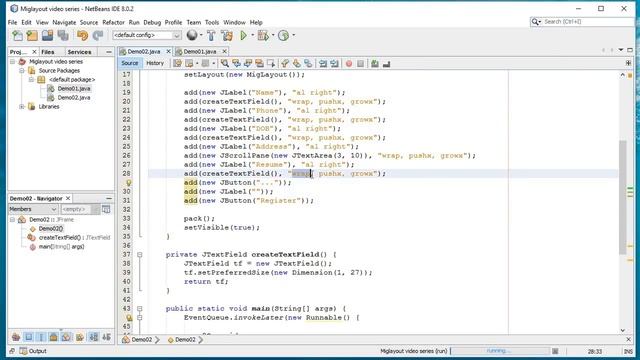640x360 pixels.
Task: Click the running progress bar
Action: tap(500, 351)
